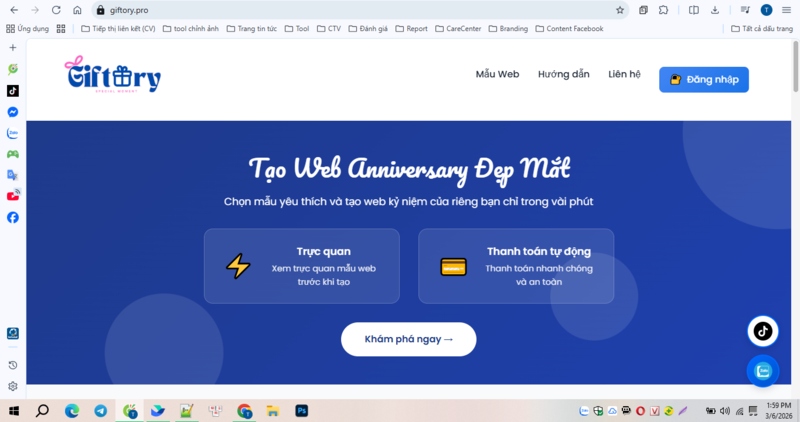Click the Đăng nhập button

tap(704, 80)
